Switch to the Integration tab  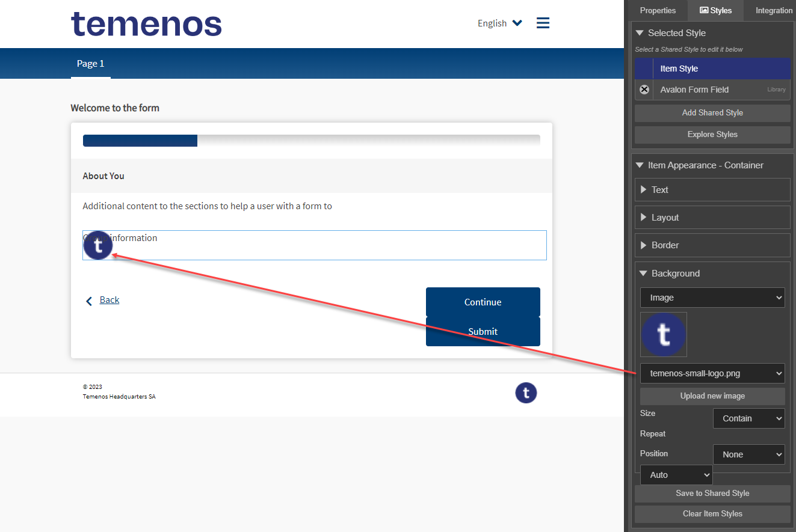(774, 10)
